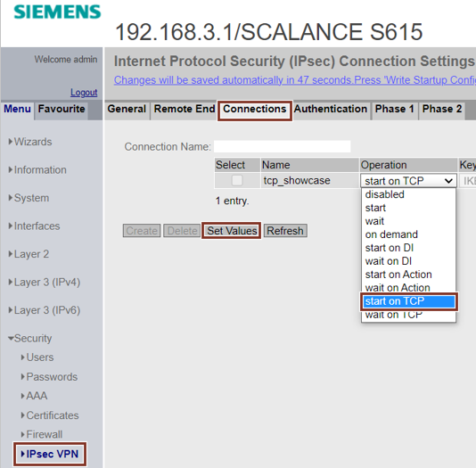Choose 'on demand' in the Operation list
Screen dimensions: 476x468
tap(408, 234)
